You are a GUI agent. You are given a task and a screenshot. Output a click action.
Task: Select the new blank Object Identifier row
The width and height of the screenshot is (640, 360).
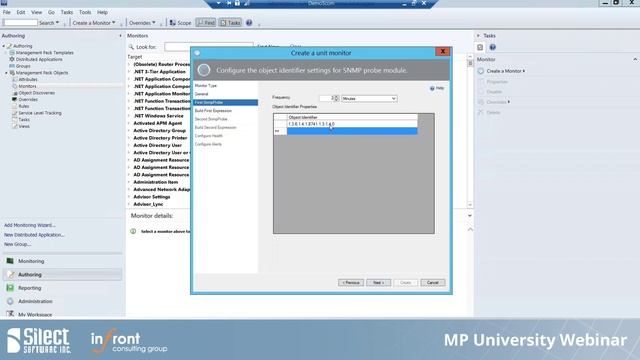click(x=352, y=131)
